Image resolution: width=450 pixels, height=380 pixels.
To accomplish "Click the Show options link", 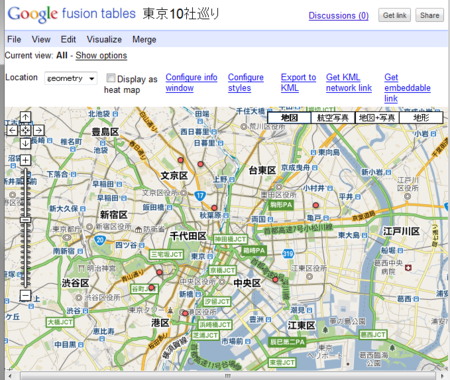I will click(x=101, y=55).
